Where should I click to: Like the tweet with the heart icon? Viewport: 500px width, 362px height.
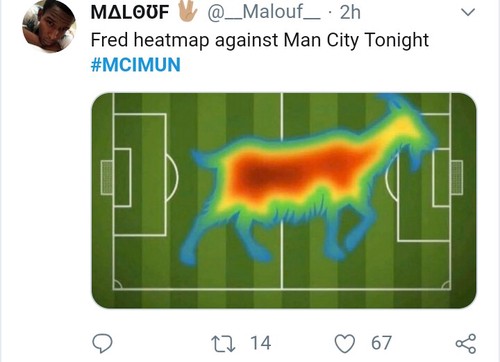[345, 344]
